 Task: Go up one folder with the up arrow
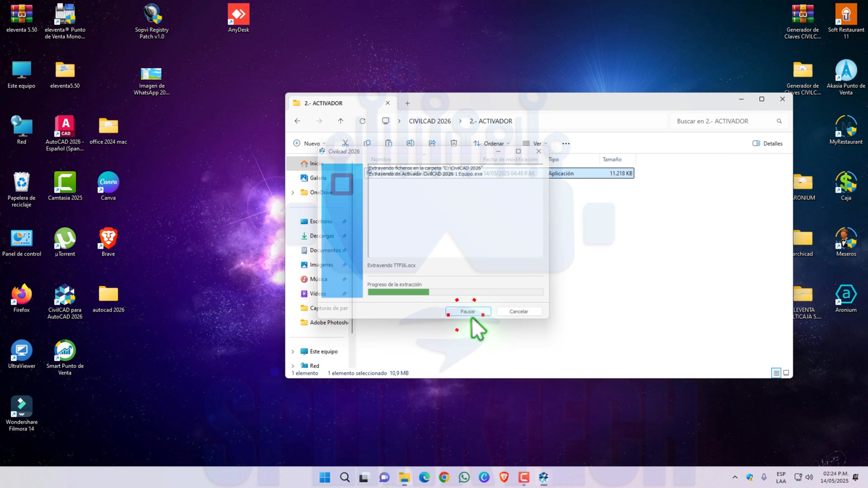click(x=341, y=121)
